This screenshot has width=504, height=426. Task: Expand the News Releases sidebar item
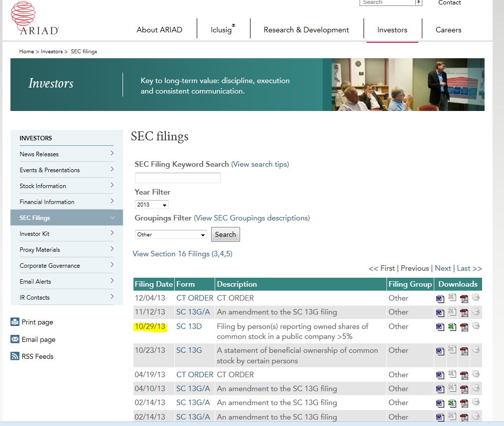[x=112, y=154]
